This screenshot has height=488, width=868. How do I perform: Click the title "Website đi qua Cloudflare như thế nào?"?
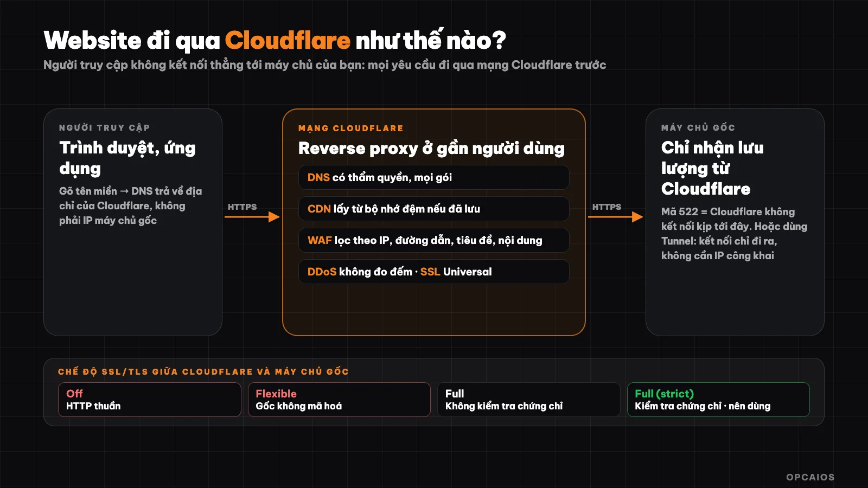[x=275, y=40]
